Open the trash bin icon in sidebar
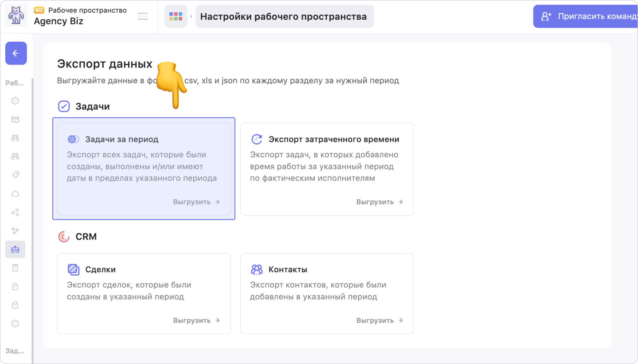The height and width of the screenshot is (364, 638). (15, 268)
